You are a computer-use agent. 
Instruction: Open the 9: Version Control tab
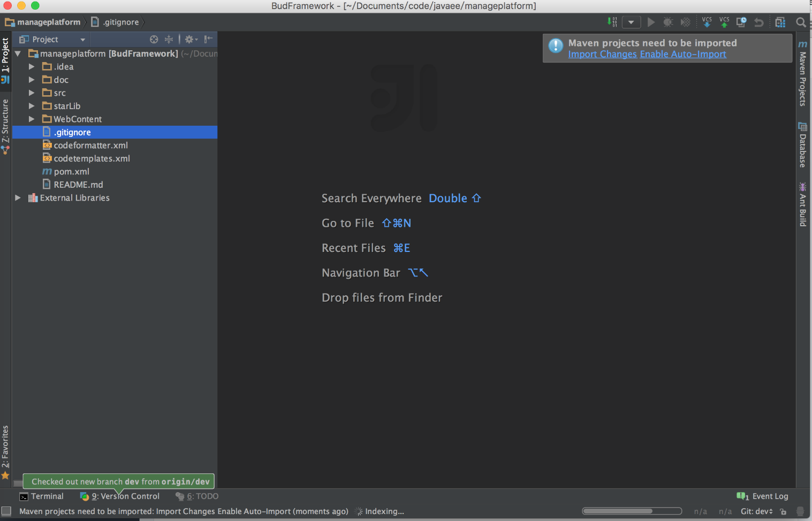coord(120,496)
